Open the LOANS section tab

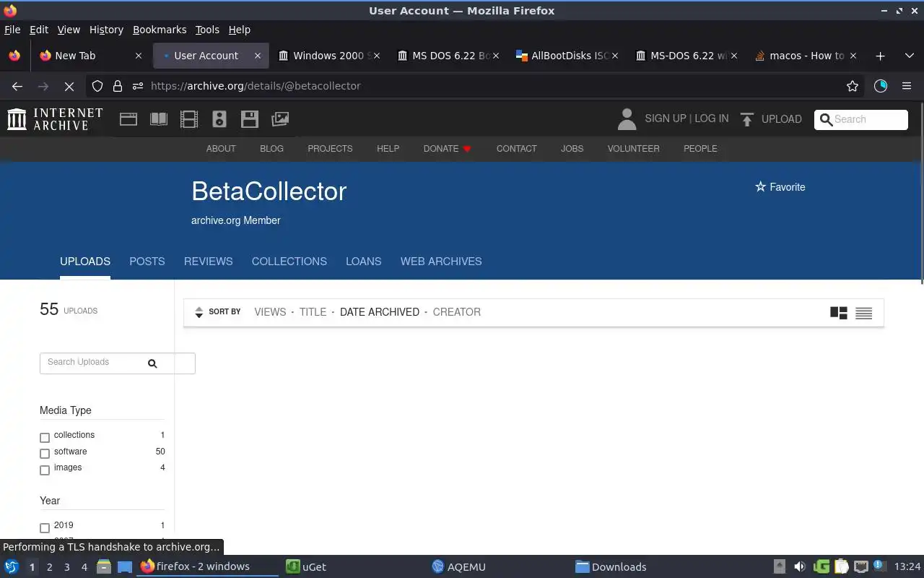(363, 262)
